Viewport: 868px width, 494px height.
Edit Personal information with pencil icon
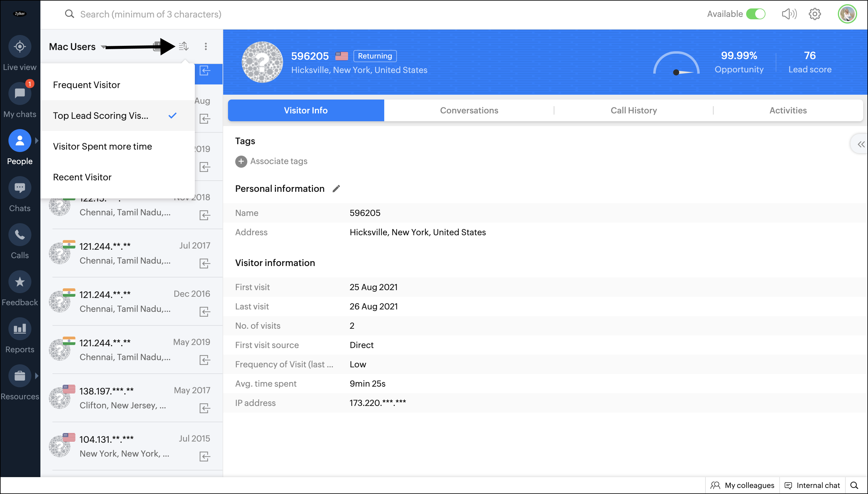[336, 189]
